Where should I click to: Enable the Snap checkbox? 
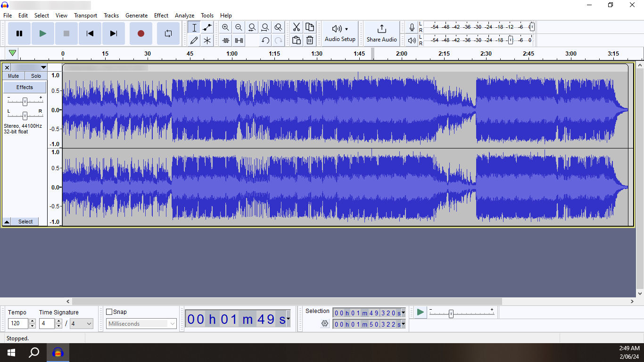(x=109, y=312)
